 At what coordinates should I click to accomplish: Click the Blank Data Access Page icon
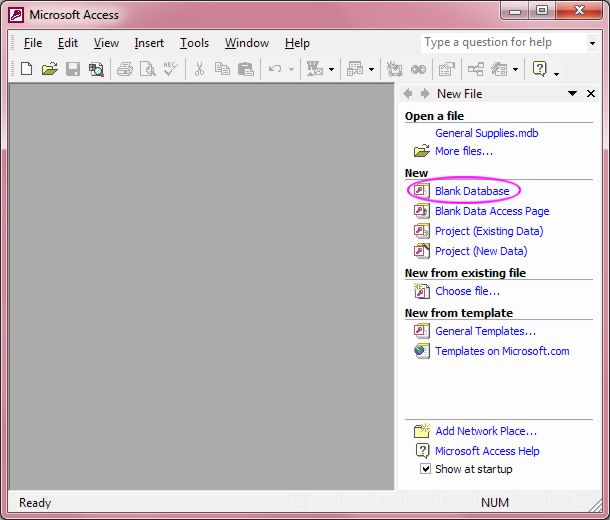point(421,211)
